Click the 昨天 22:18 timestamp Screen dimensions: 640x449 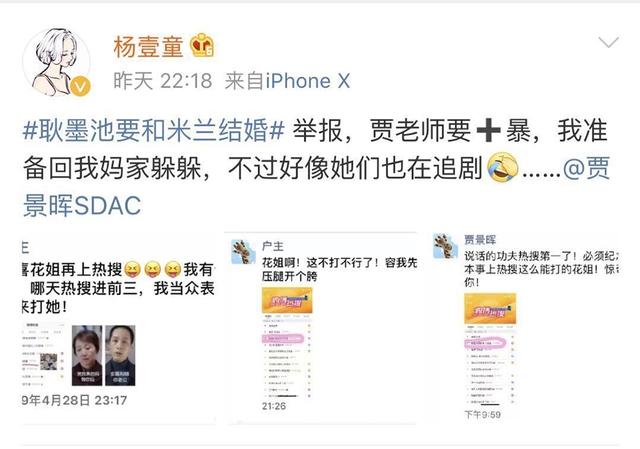(x=163, y=80)
